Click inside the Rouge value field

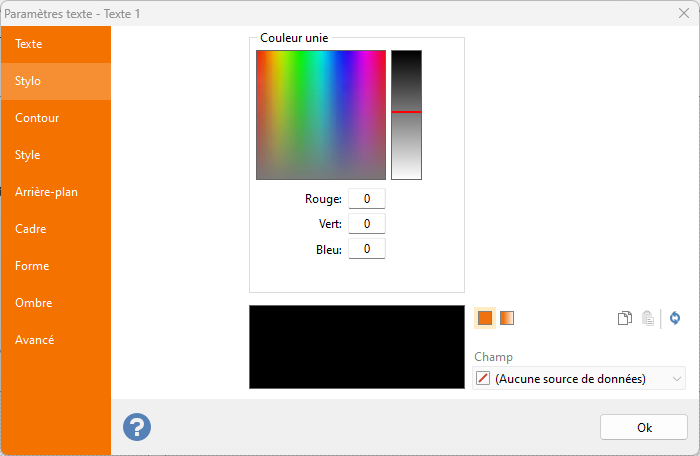click(367, 199)
